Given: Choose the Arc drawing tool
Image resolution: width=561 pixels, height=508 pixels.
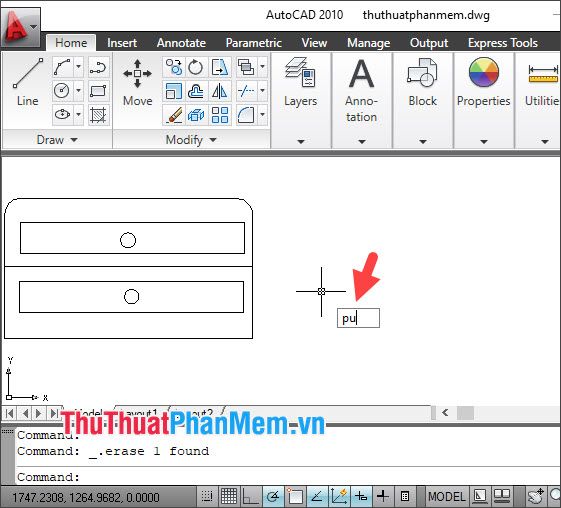Looking at the screenshot, I should [x=63, y=67].
